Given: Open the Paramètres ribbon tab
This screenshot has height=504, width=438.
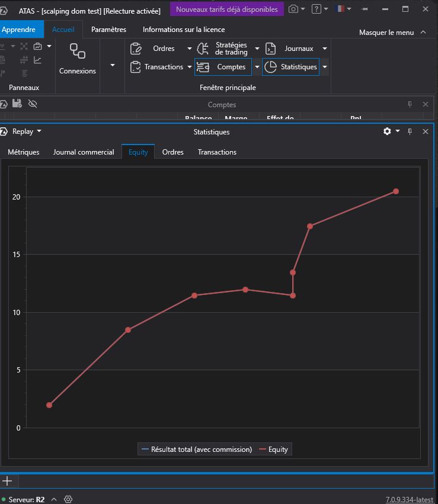Looking at the screenshot, I should pyautogui.click(x=108, y=30).
